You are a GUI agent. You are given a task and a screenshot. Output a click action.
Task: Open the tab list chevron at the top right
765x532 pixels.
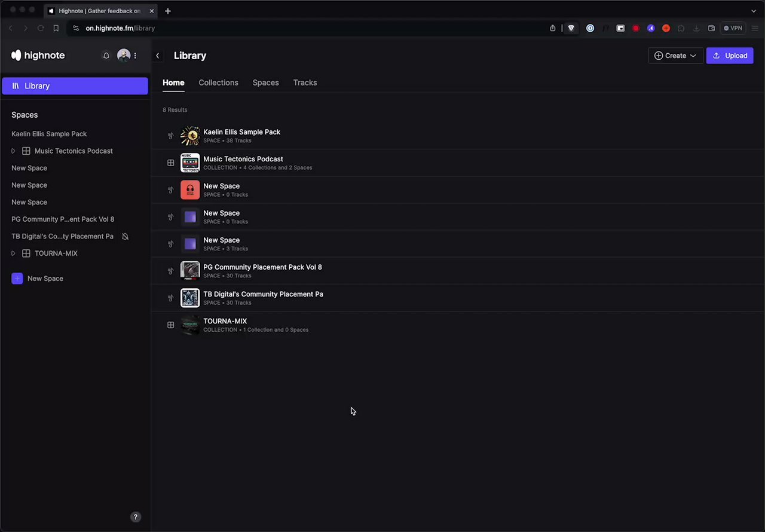point(754,11)
